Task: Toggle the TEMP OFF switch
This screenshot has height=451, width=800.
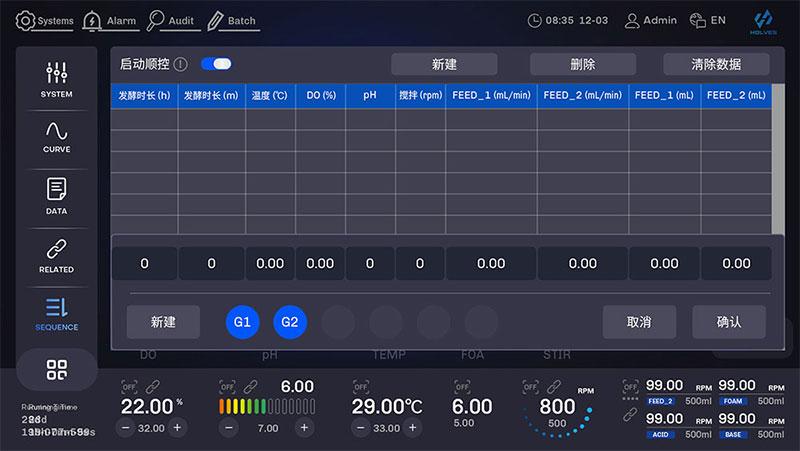Action: (360, 386)
